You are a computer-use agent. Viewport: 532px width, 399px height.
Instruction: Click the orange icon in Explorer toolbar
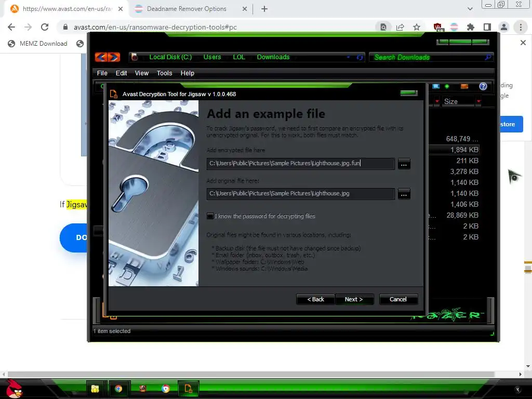[x=464, y=86]
